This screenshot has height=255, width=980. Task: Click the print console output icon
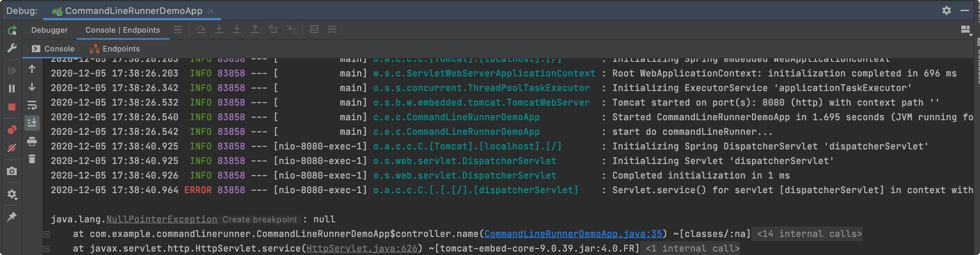[32, 142]
